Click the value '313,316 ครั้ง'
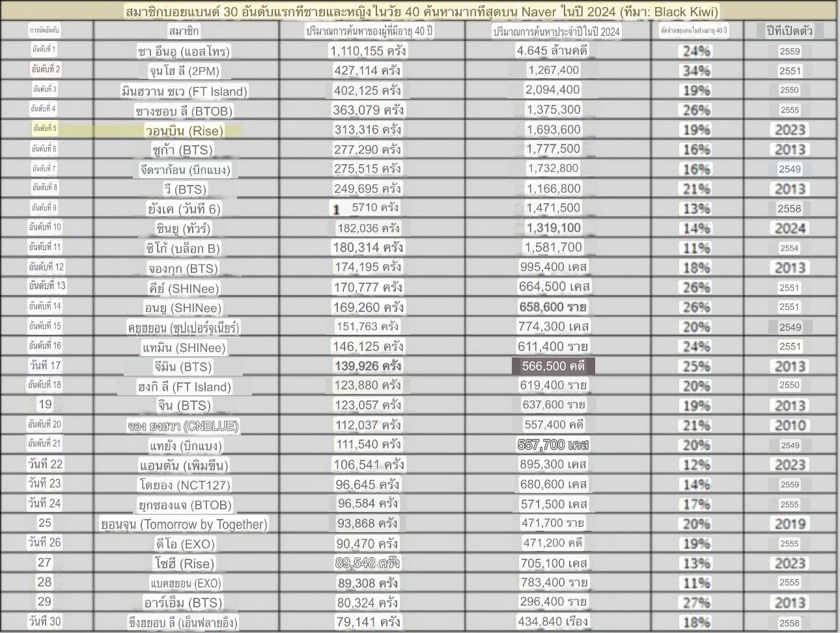The width and height of the screenshot is (840, 633). pos(368,130)
